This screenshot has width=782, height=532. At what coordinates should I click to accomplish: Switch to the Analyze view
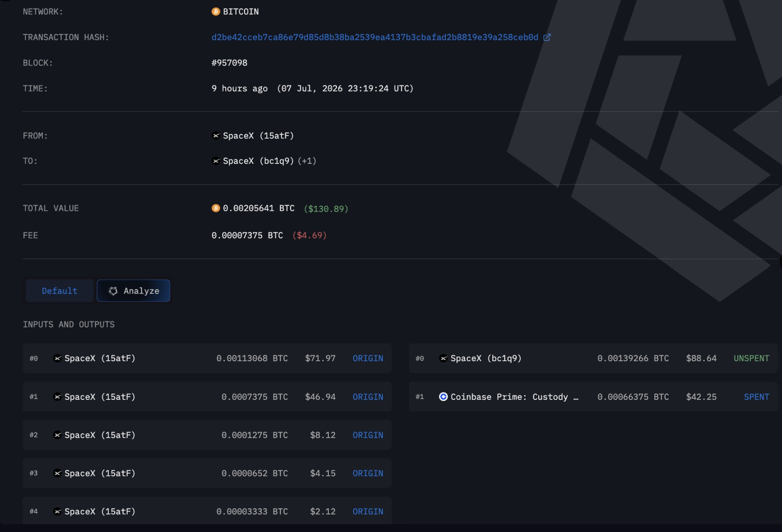(x=133, y=291)
